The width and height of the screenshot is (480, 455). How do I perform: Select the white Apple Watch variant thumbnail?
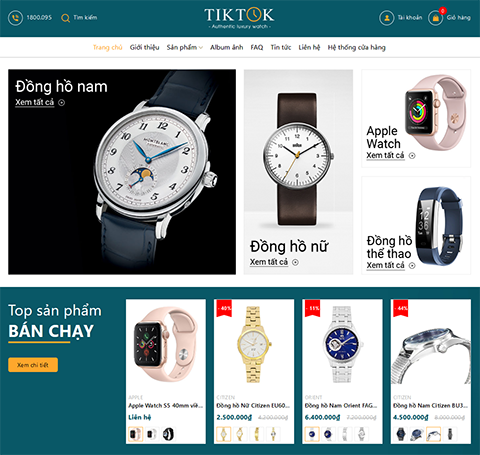[x=152, y=434]
